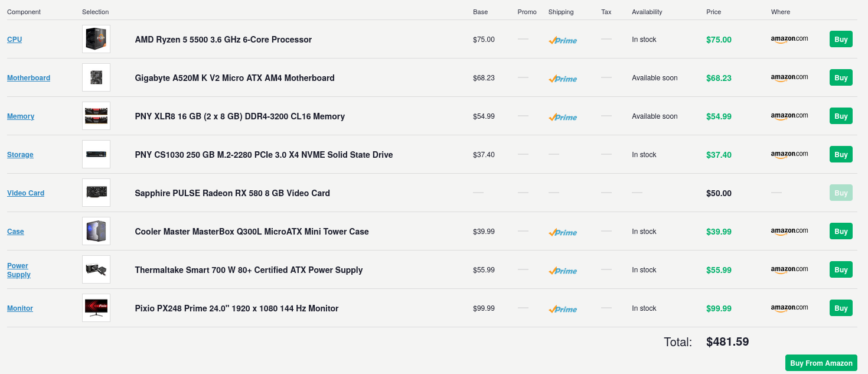This screenshot has height=374, width=868.
Task: Click the green $54.99 memory price
Action: 719,116
